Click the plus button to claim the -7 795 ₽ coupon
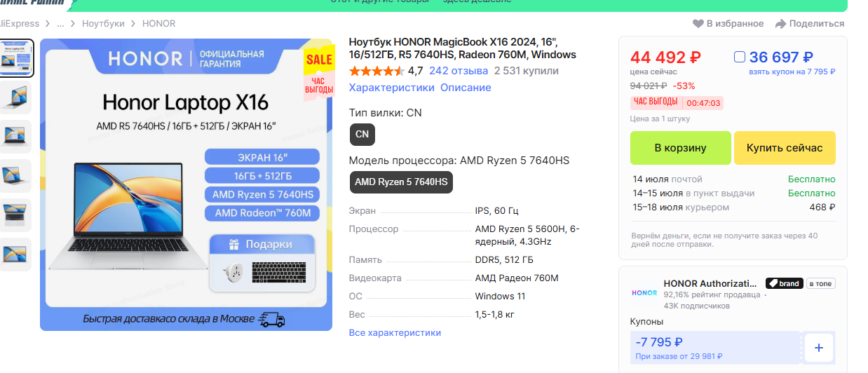 click(819, 348)
